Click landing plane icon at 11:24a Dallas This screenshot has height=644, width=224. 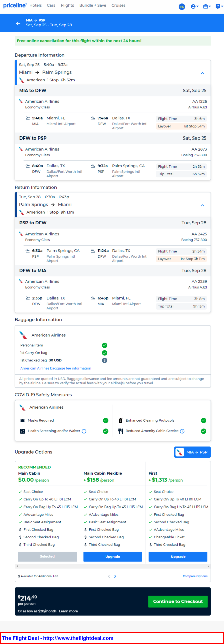(93, 251)
